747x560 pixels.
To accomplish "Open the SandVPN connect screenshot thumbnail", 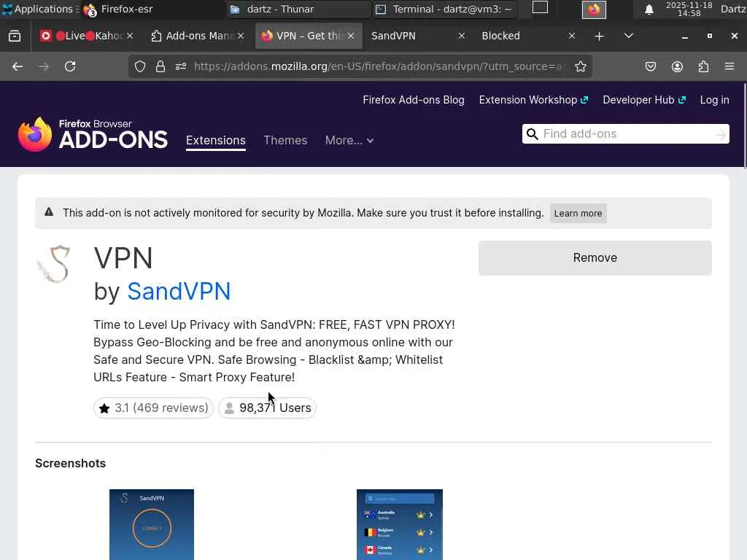I will tap(152, 524).
